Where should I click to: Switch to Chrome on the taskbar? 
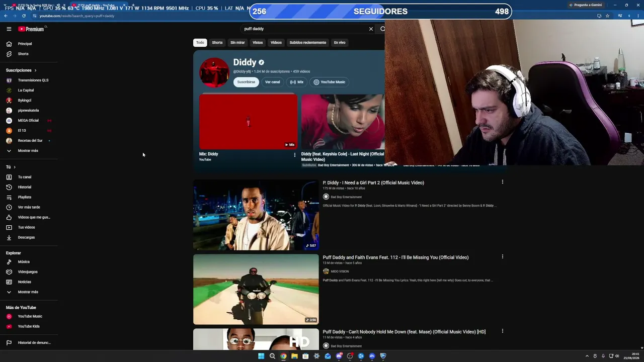click(x=283, y=356)
